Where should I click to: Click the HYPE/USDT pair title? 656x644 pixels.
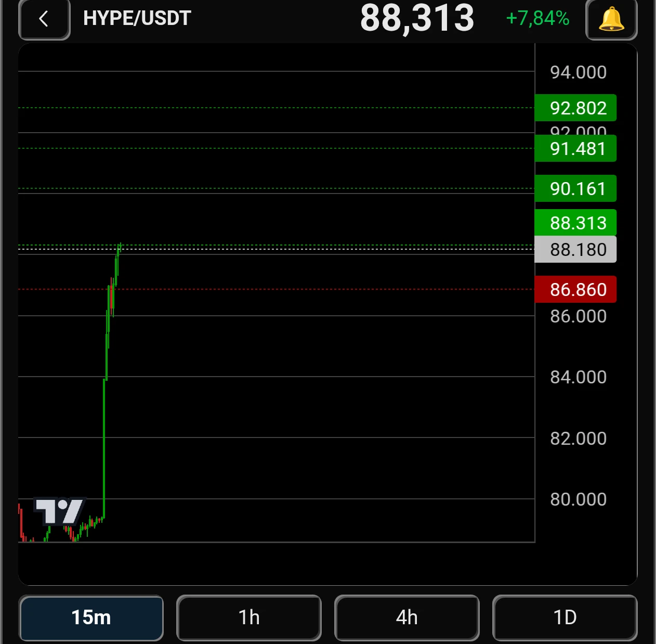tap(137, 18)
